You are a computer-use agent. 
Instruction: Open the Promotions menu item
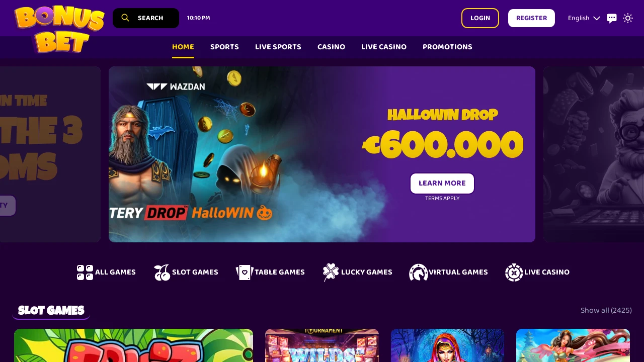tap(447, 47)
